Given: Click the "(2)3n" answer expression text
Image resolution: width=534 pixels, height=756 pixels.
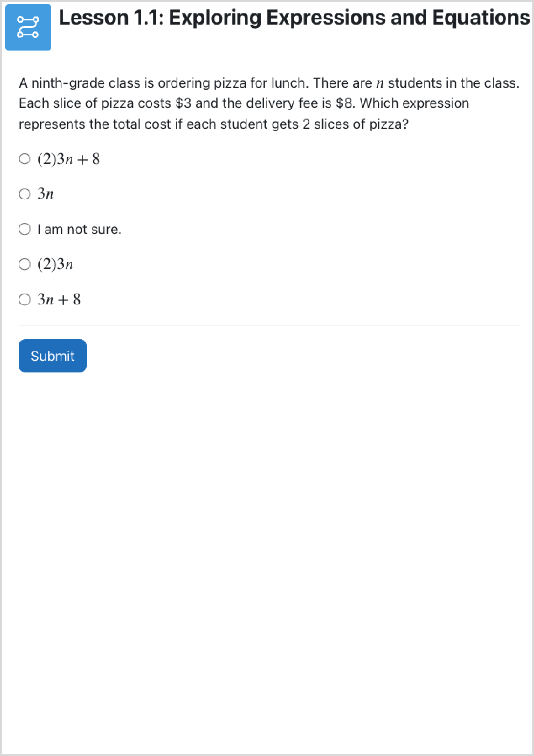Looking at the screenshot, I should click(x=55, y=264).
